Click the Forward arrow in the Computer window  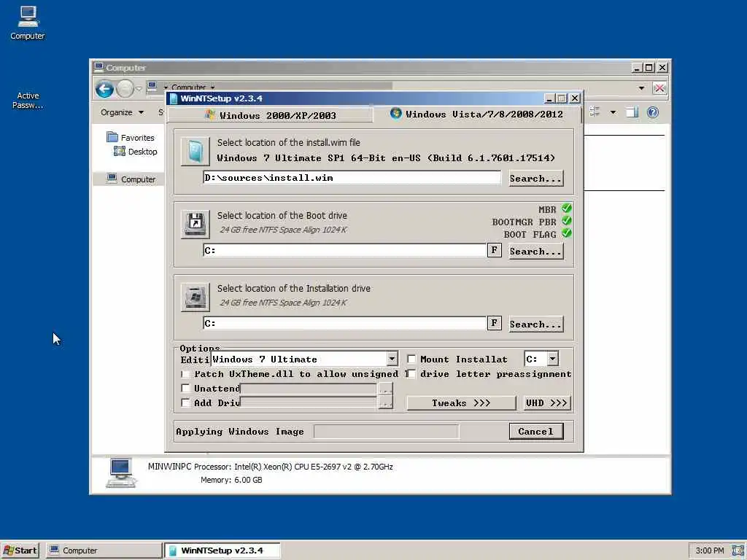click(x=125, y=88)
